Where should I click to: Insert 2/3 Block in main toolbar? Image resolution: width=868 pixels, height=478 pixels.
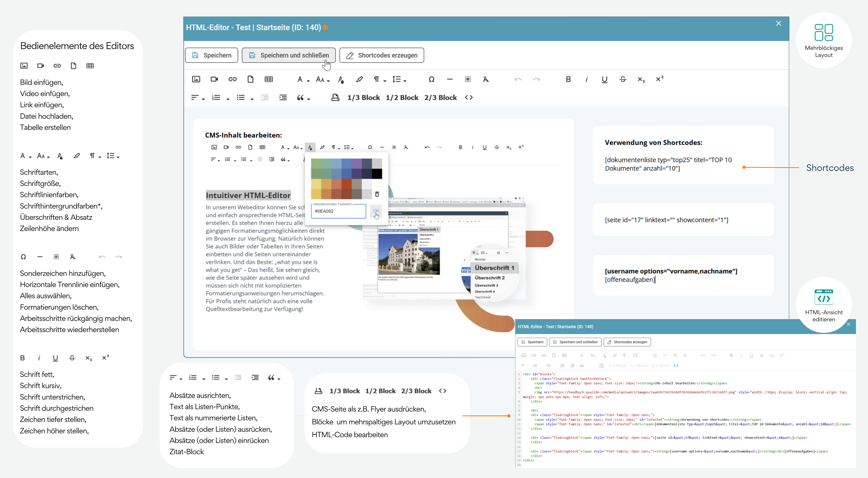coord(440,98)
